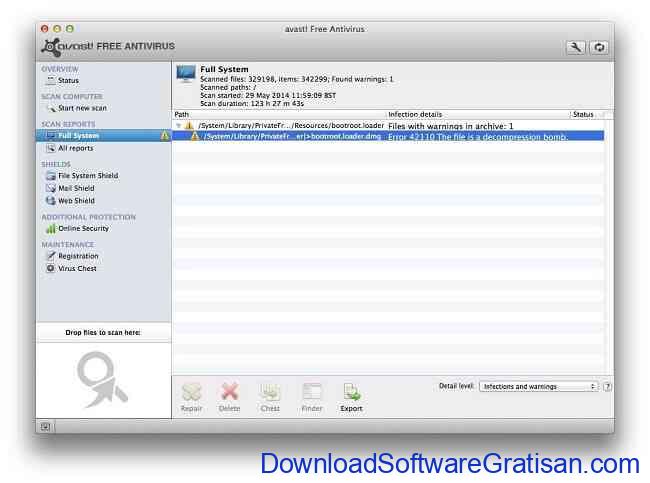Click the green zoom window button
The height and width of the screenshot is (483, 650).
coord(70,29)
